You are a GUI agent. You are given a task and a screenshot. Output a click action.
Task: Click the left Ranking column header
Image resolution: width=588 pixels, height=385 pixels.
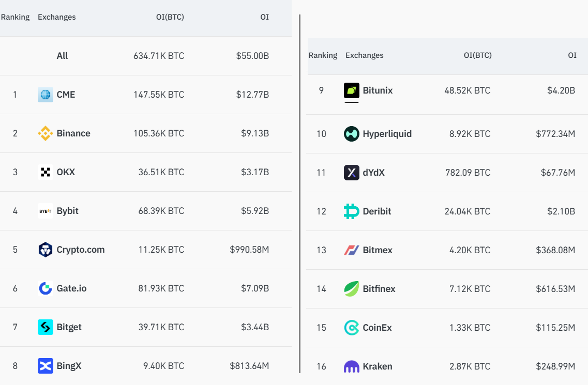pos(15,17)
